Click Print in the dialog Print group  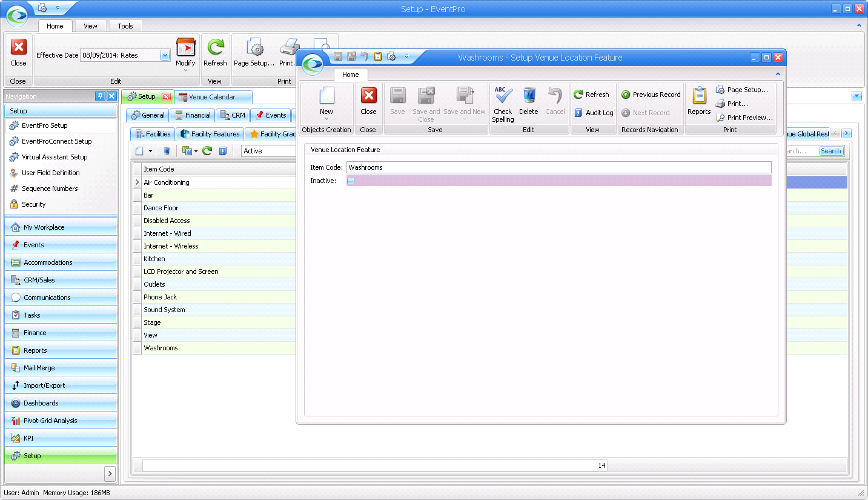click(x=732, y=104)
